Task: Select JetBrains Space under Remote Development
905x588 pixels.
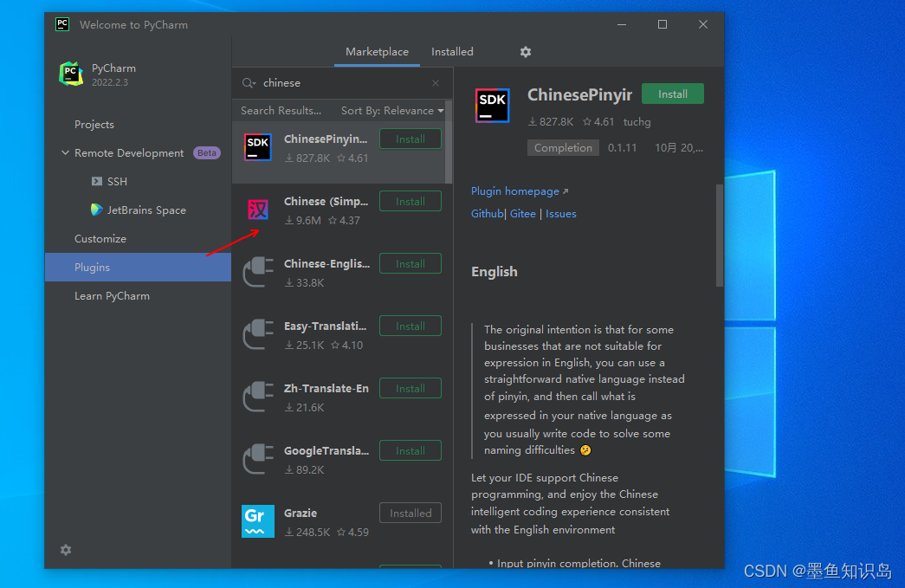Action: tap(146, 210)
